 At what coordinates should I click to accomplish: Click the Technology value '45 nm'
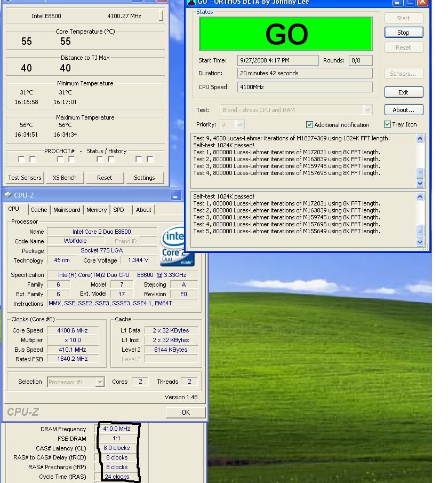pos(62,260)
